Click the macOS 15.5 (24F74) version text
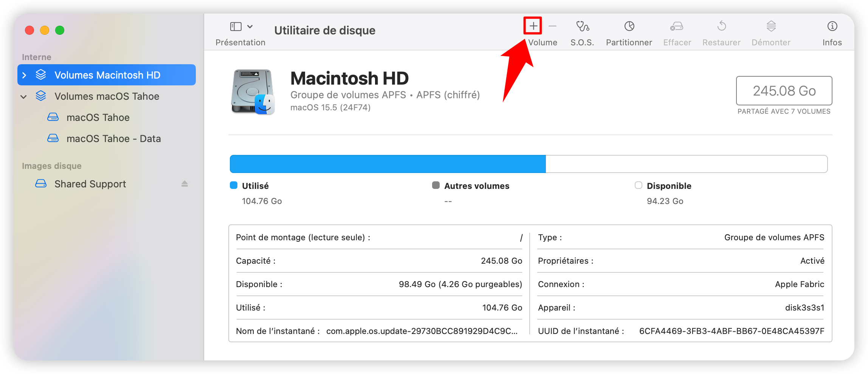868x374 pixels. tap(330, 108)
